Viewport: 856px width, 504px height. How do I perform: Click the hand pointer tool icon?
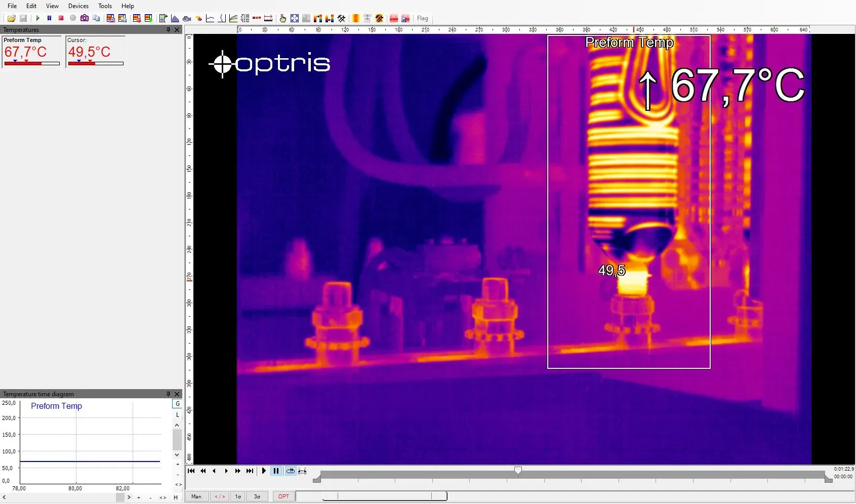282,18
